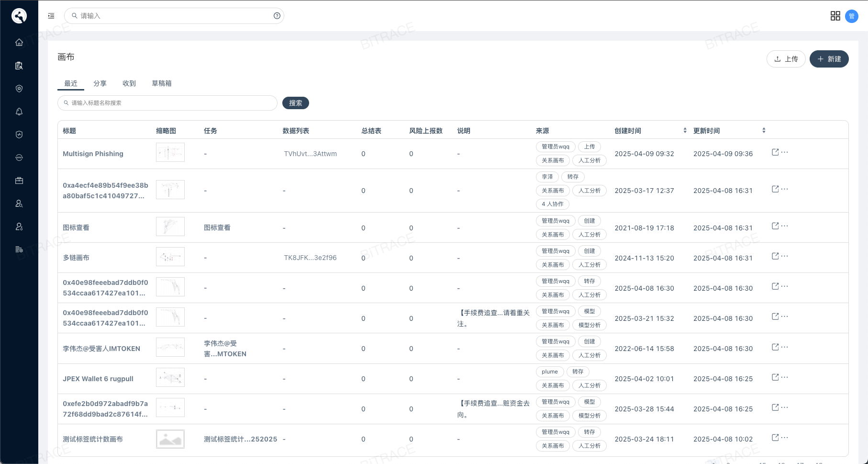Open the apps grid icon
This screenshot has width=868, height=464.
coord(835,16)
